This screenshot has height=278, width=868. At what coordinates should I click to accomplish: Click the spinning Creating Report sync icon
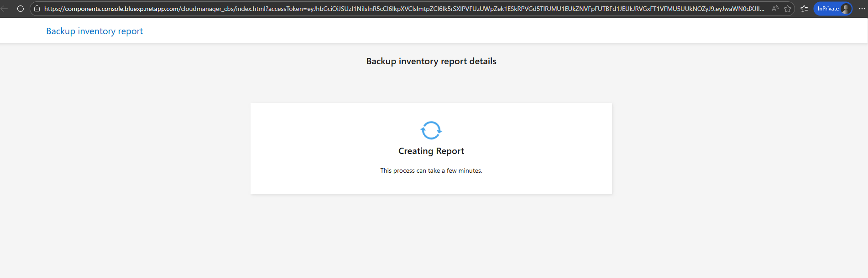tap(431, 130)
